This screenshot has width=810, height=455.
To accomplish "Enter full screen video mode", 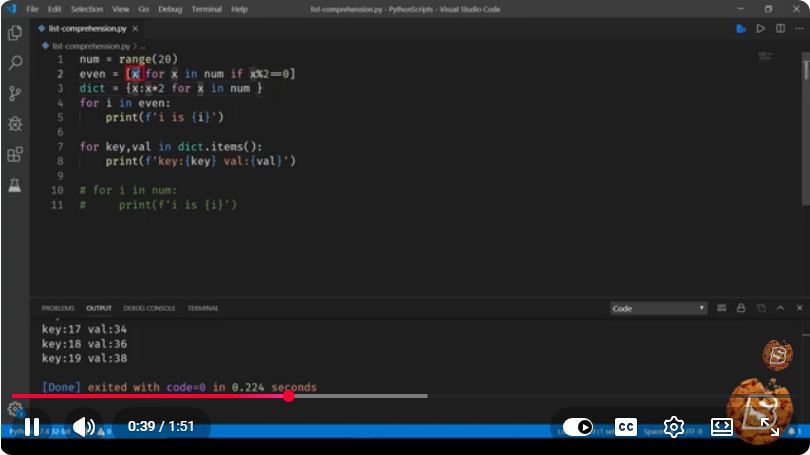I will 770,427.
